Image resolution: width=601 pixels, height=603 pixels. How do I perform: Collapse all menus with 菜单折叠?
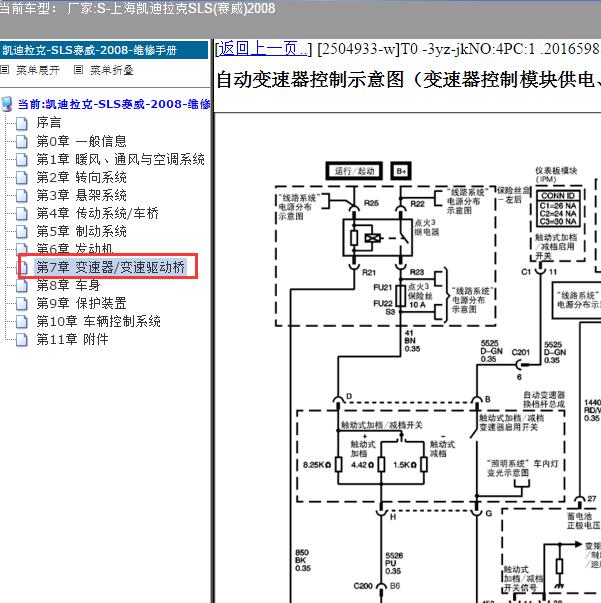[x=112, y=70]
